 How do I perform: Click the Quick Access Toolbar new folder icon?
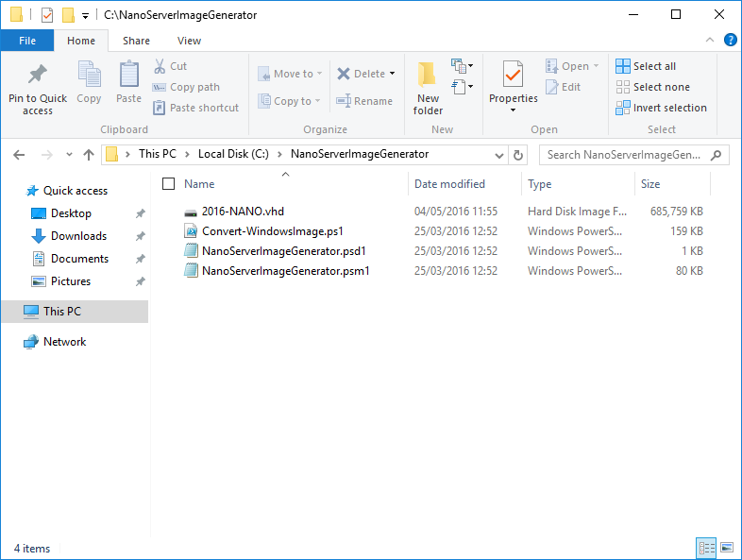68,15
